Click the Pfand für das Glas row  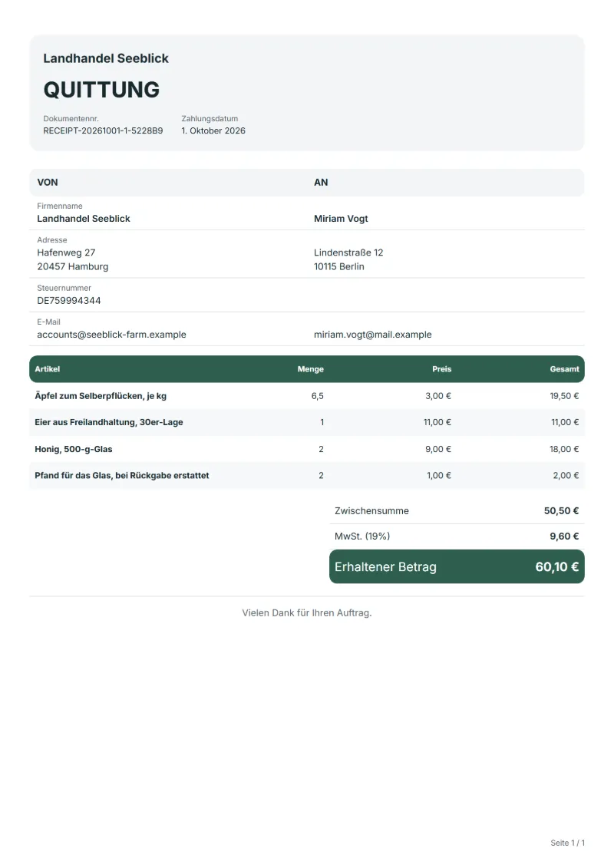pos(307,476)
